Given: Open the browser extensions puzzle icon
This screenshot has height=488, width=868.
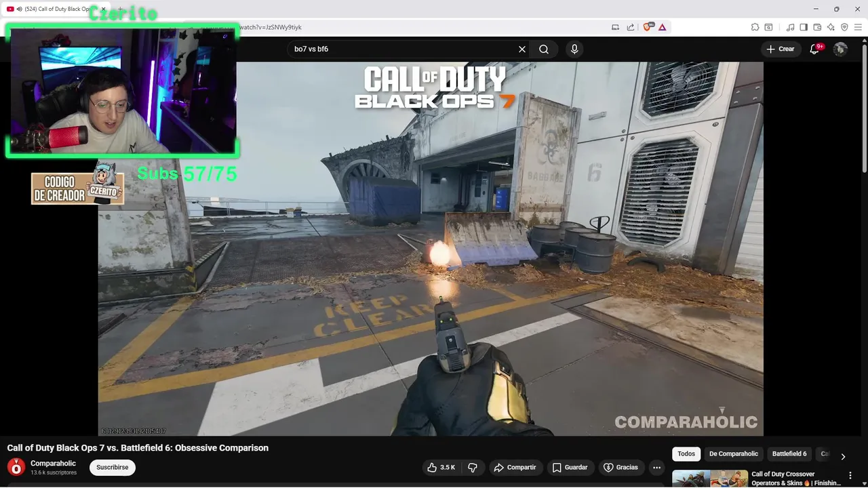Looking at the screenshot, I should [x=755, y=27].
